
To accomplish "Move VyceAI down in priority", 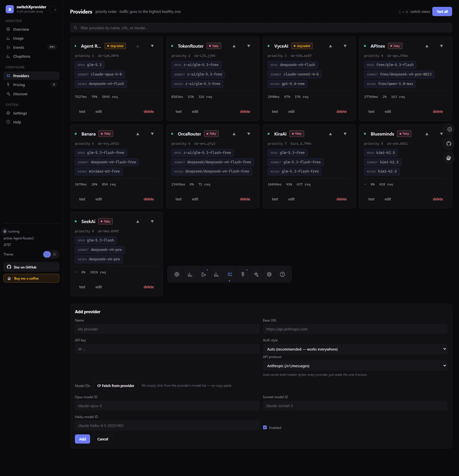I will point(345,46).
